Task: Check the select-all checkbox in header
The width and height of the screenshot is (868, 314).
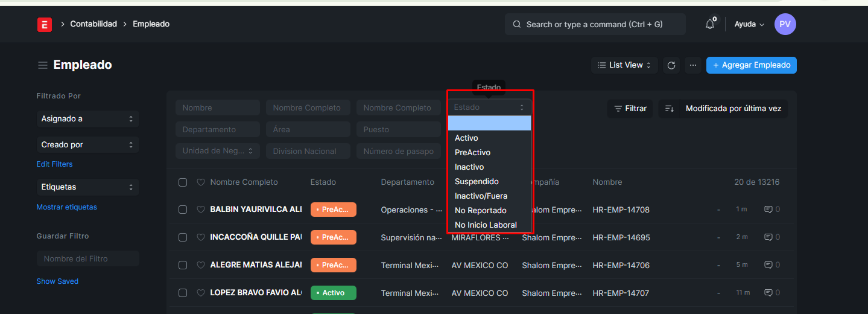Action: (183, 182)
